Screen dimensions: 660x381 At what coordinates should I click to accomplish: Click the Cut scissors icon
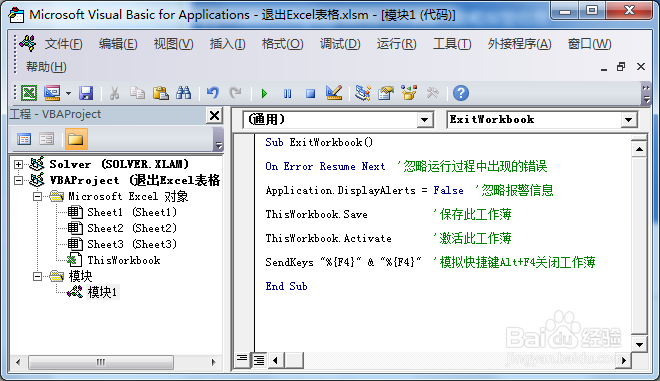pyautogui.click(x=114, y=93)
